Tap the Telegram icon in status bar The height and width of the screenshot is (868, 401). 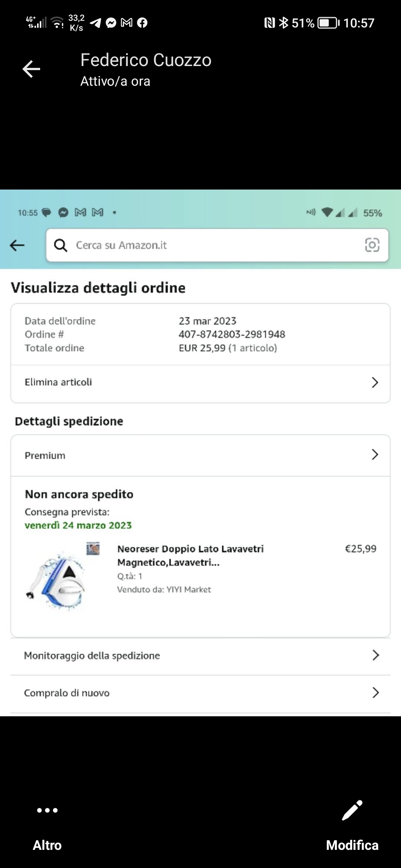point(95,23)
